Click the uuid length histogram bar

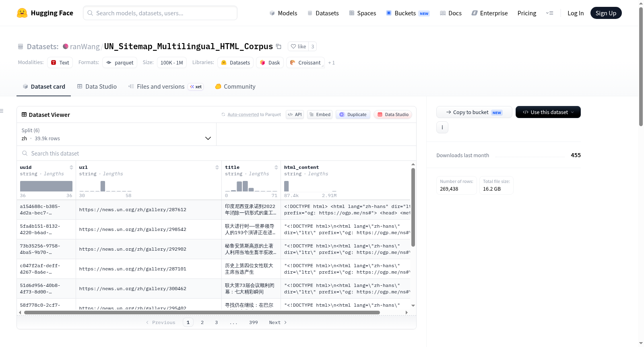pos(46,186)
